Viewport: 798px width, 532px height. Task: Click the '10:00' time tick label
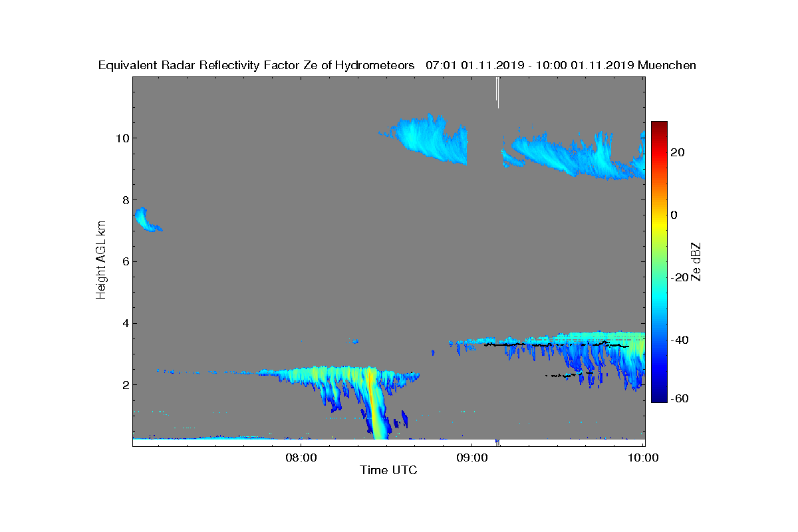[642, 458]
